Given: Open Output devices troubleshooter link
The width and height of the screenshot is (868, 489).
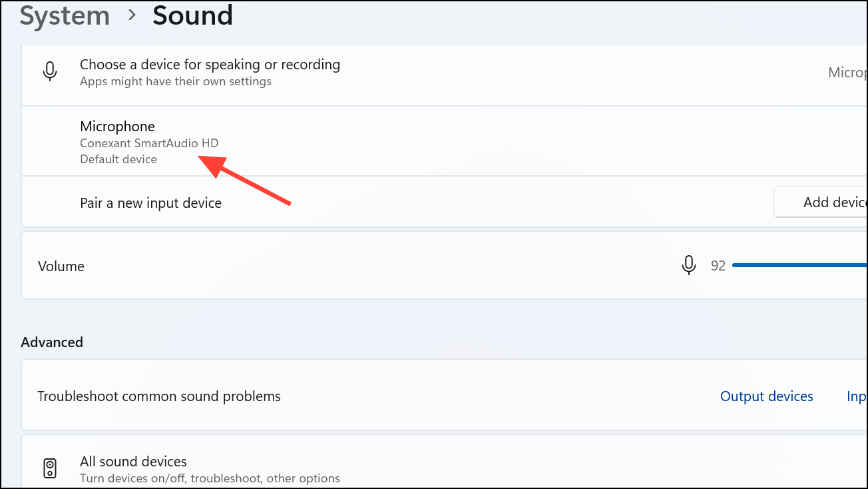Looking at the screenshot, I should [766, 396].
